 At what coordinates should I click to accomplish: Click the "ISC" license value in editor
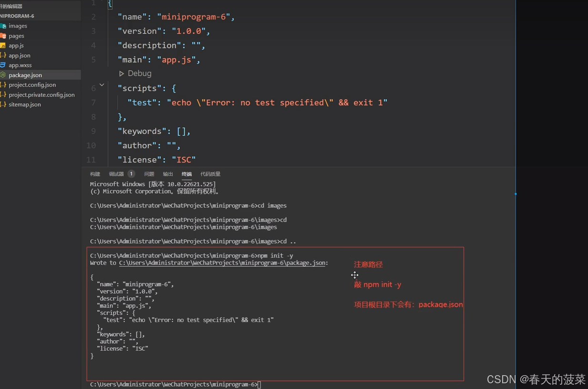(184, 160)
